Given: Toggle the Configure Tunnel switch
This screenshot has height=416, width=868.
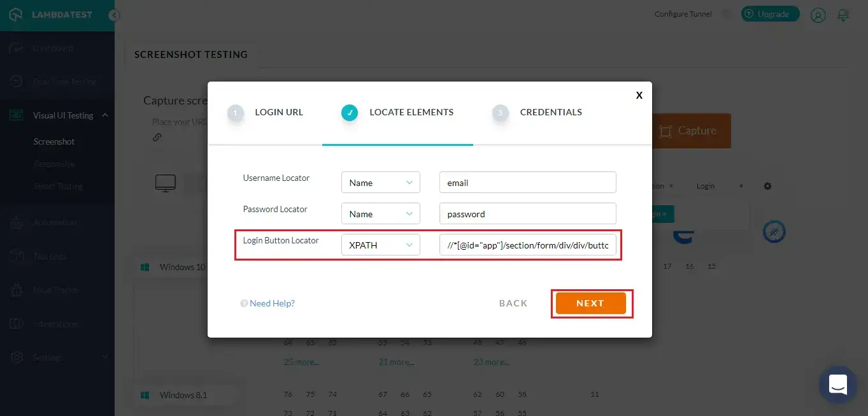Looking at the screenshot, I should (727, 14).
